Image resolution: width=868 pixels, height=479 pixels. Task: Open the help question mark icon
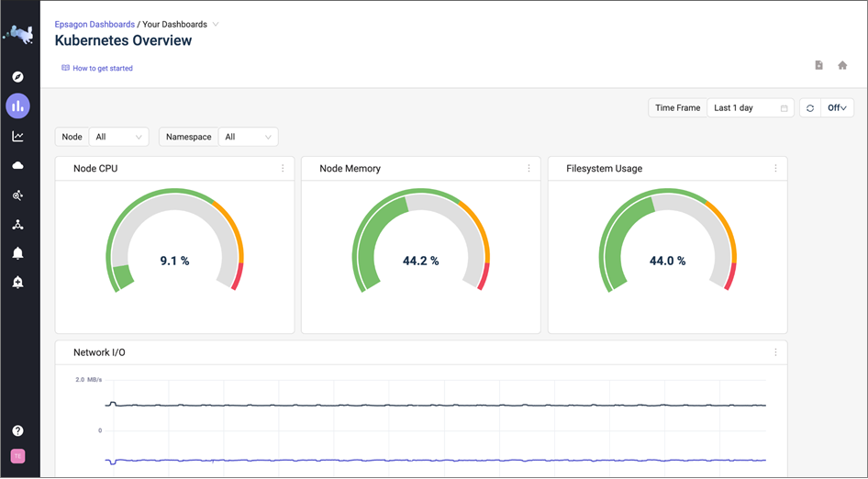[x=17, y=430]
